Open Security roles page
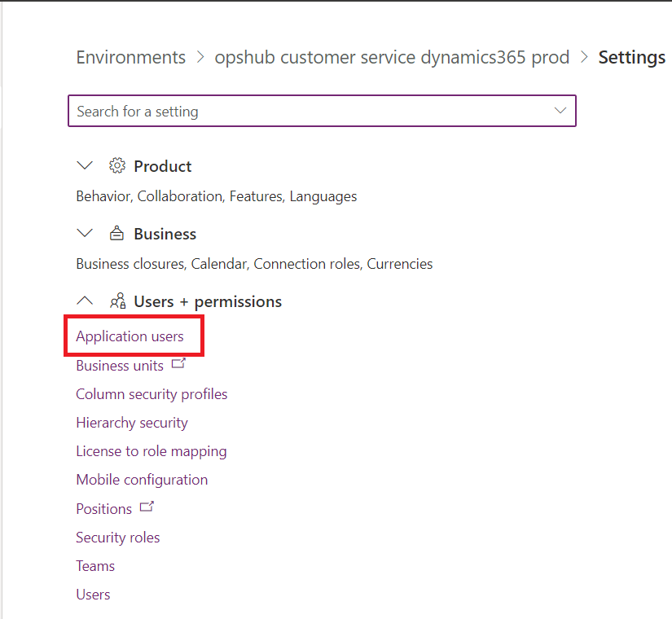 118,538
